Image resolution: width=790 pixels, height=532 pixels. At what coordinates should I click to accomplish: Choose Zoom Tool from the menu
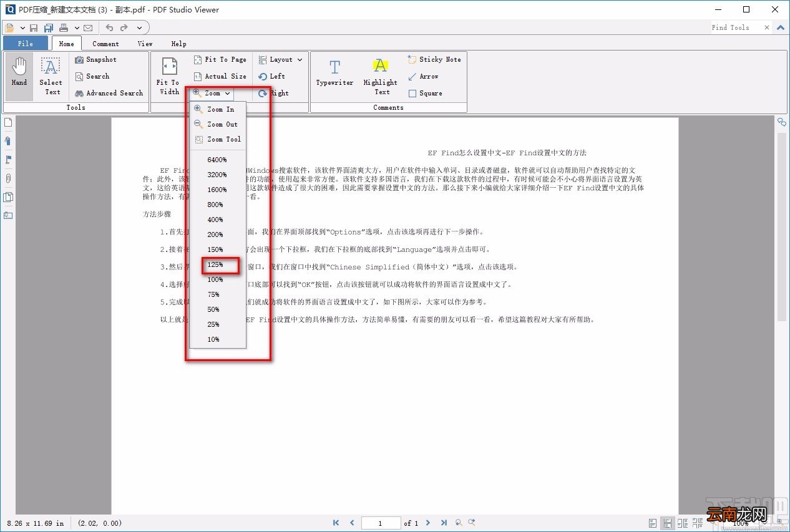click(218, 139)
